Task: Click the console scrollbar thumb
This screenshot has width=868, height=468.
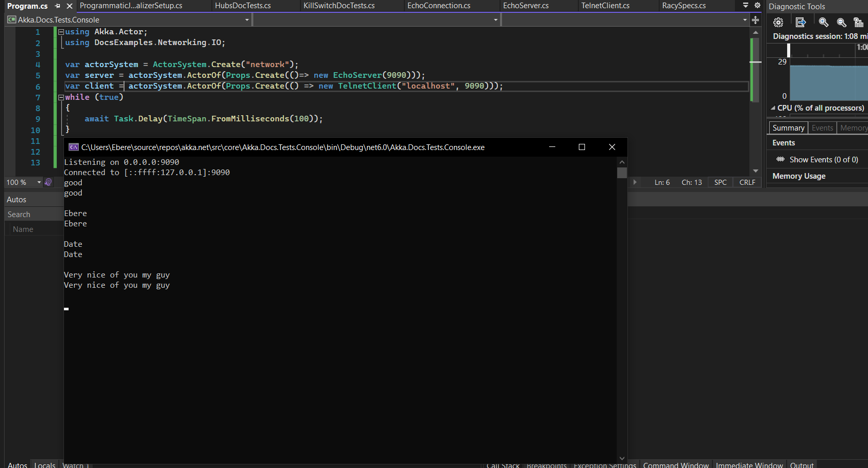Action: coord(622,173)
